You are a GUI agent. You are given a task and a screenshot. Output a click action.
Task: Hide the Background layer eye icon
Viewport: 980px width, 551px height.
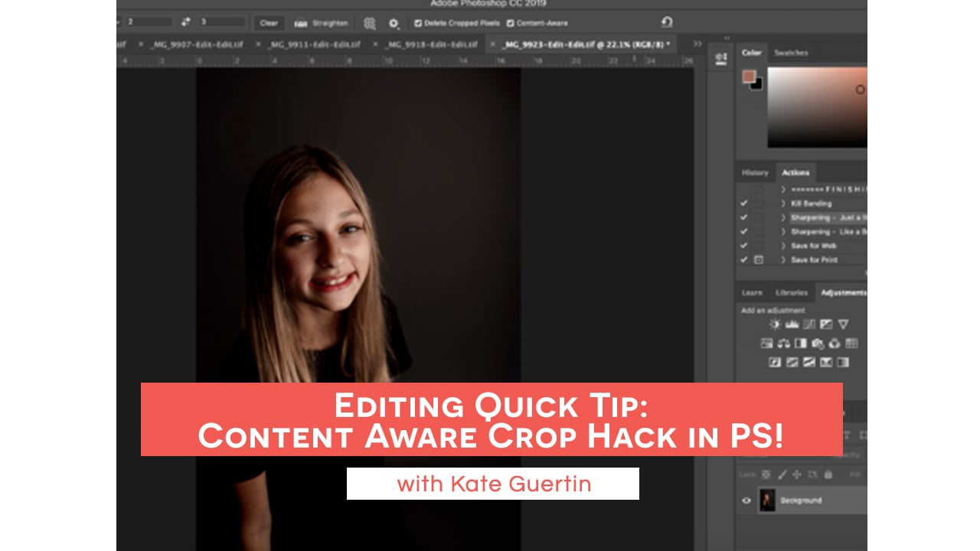[746, 500]
